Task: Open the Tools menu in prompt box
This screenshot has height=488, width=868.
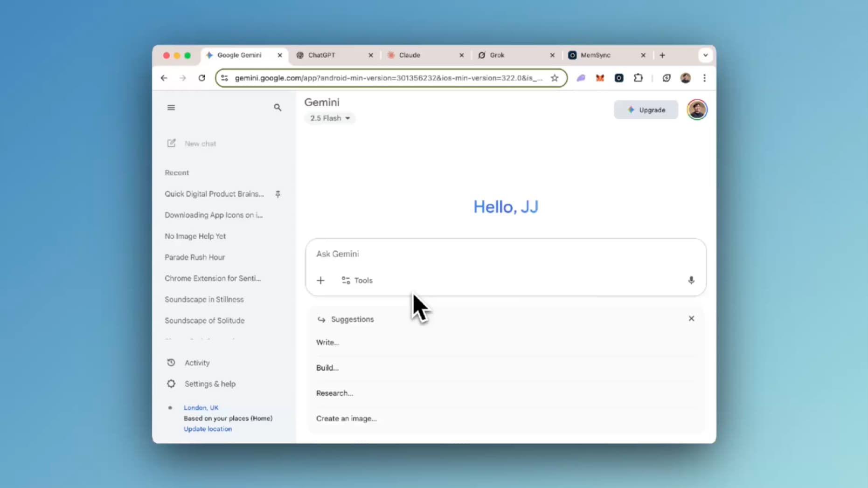Action: coord(357,281)
